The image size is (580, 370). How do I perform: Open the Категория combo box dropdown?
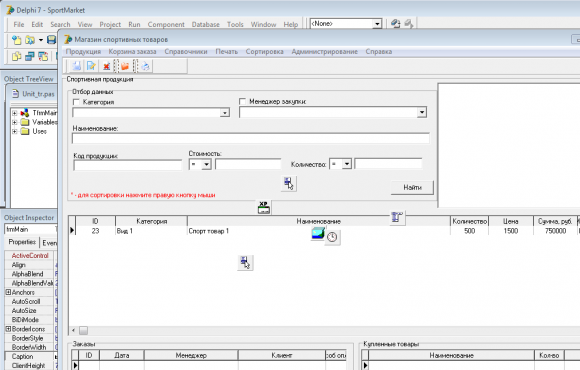(225, 112)
